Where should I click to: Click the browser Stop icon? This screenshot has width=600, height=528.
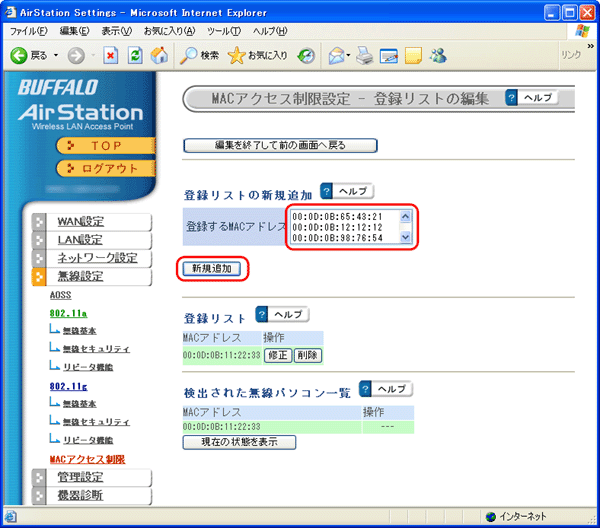(112, 55)
